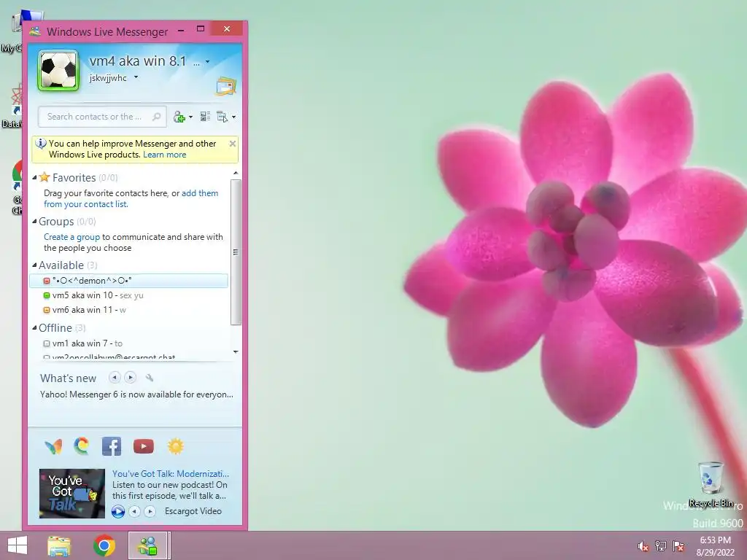Image resolution: width=747 pixels, height=560 pixels.
Task: Click the add them from your contact list link
Action: (x=131, y=198)
